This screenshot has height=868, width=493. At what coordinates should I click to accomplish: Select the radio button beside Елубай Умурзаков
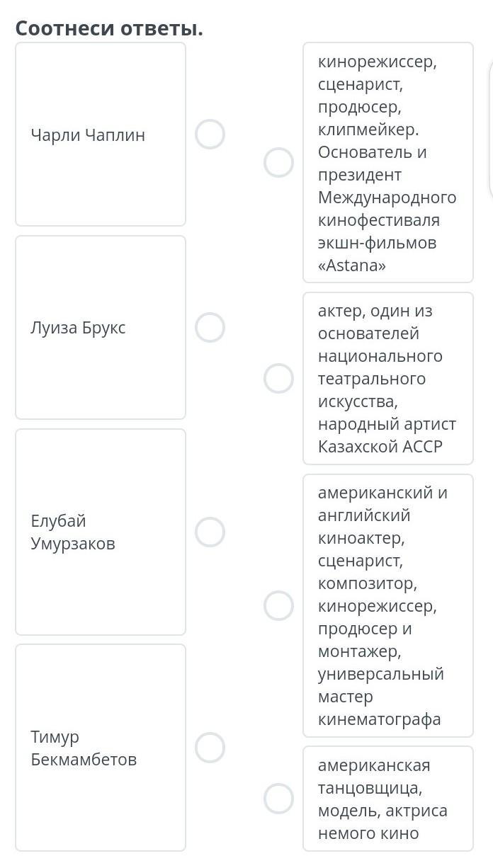(x=210, y=532)
